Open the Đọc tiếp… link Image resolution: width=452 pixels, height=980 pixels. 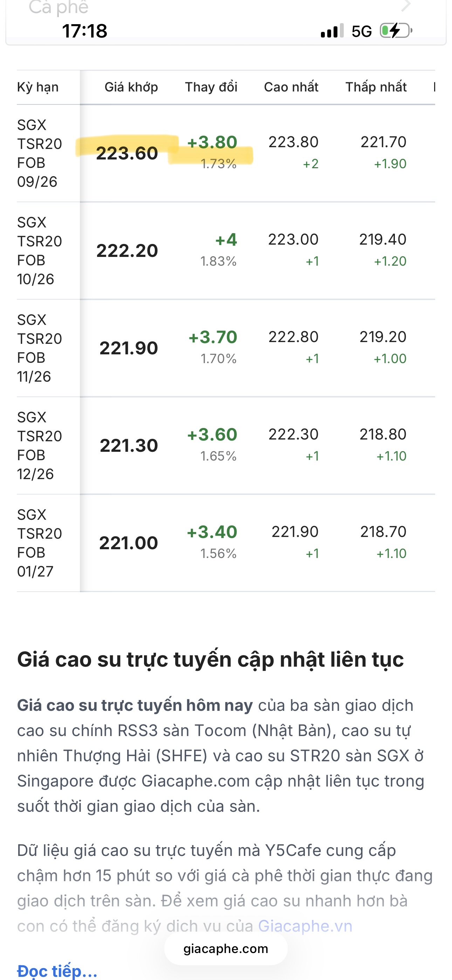click(57, 971)
